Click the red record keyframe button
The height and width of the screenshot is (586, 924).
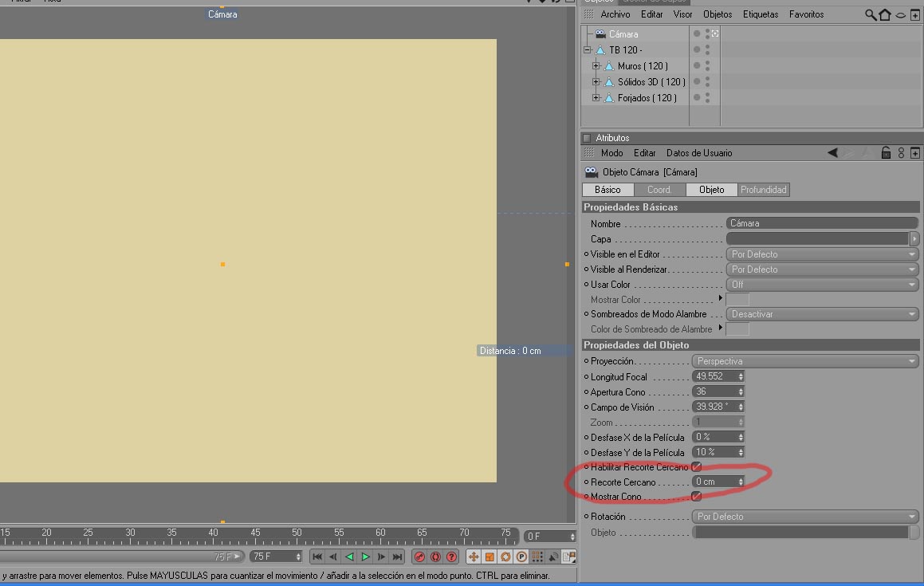(x=419, y=557)
